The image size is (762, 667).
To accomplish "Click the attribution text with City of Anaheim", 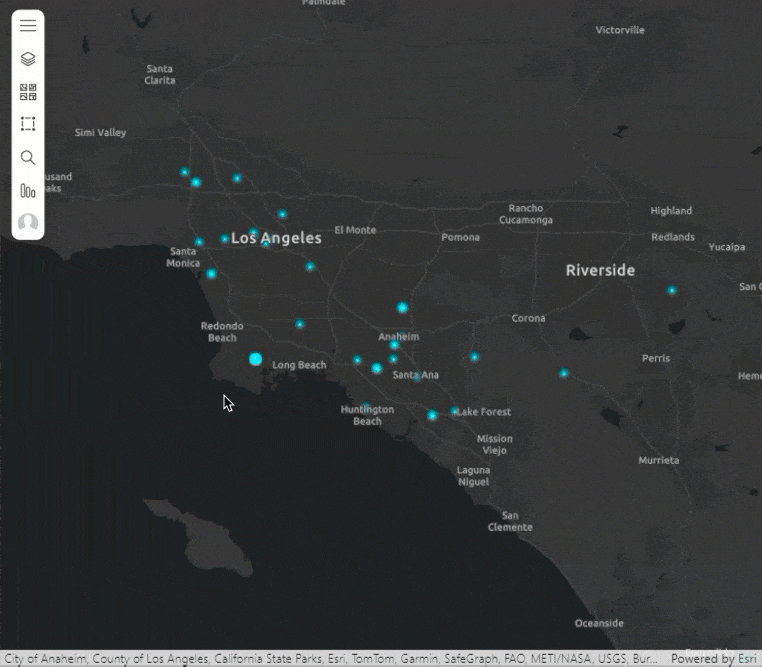I will click(330, 659).
